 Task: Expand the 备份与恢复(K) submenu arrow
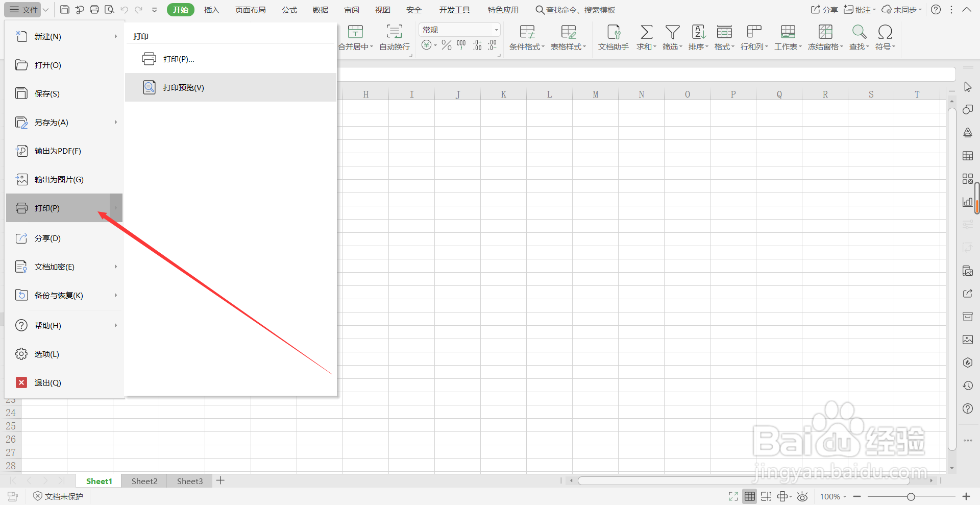116,295
